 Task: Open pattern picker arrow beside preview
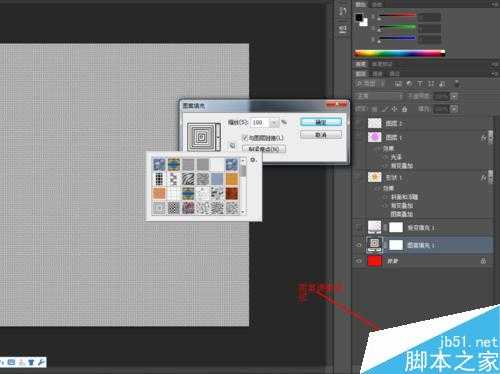(x=218, y=137)
